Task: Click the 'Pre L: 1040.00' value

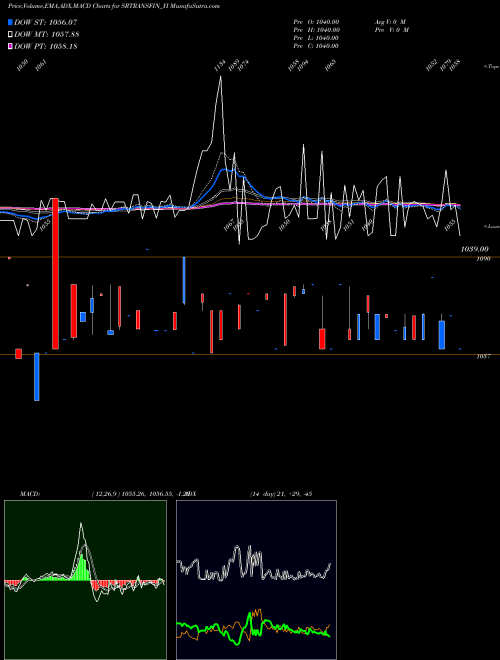Action: (316, 38)
